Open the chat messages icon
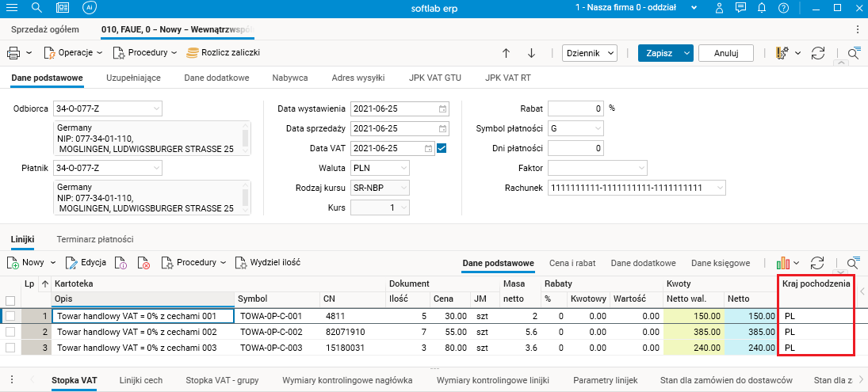868x392 pixels. tap(740, 8)
